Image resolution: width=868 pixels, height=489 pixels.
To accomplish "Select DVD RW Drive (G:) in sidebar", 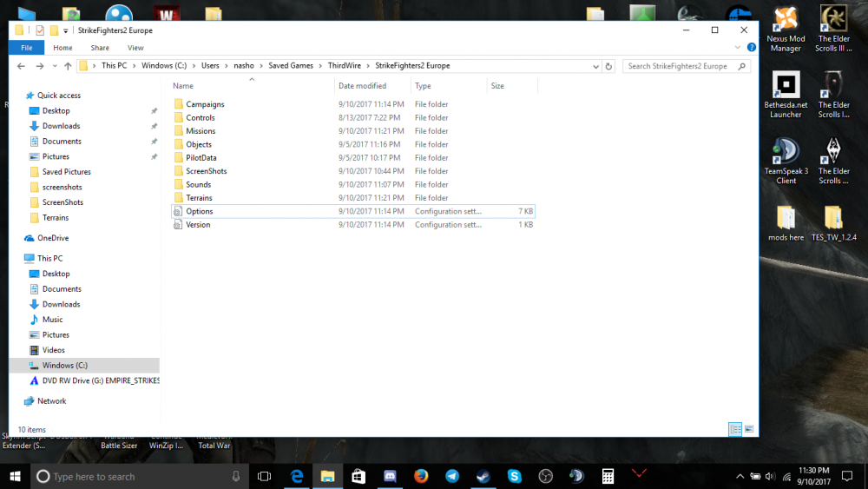I will point(94,381).
